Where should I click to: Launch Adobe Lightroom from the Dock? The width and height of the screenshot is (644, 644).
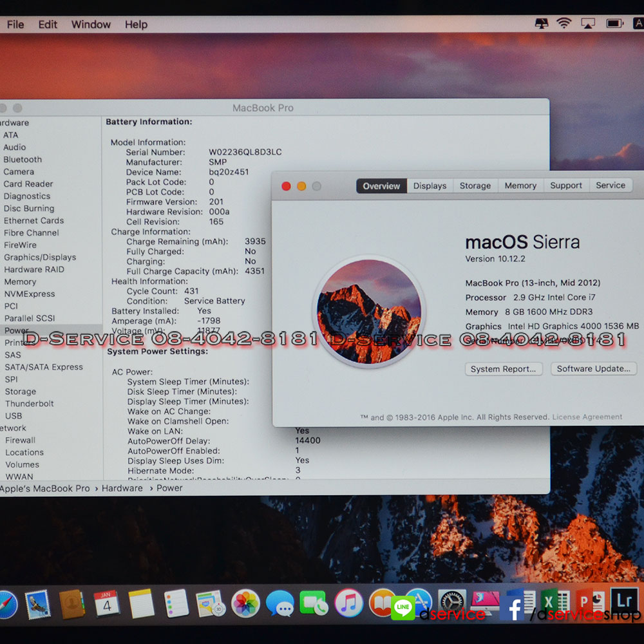click(624, 600)
